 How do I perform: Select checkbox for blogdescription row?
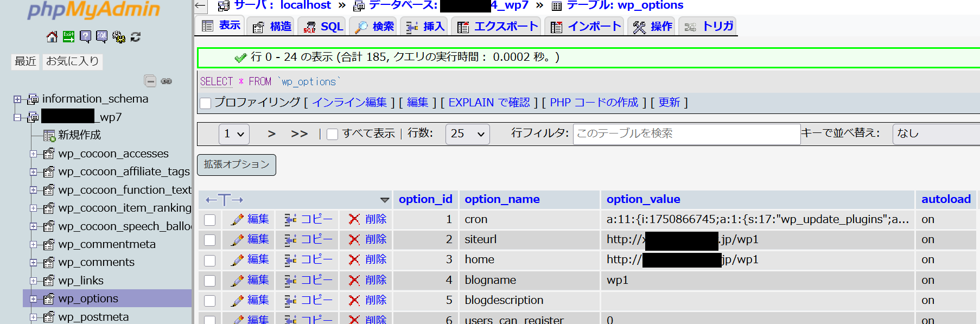click(210, 301)
